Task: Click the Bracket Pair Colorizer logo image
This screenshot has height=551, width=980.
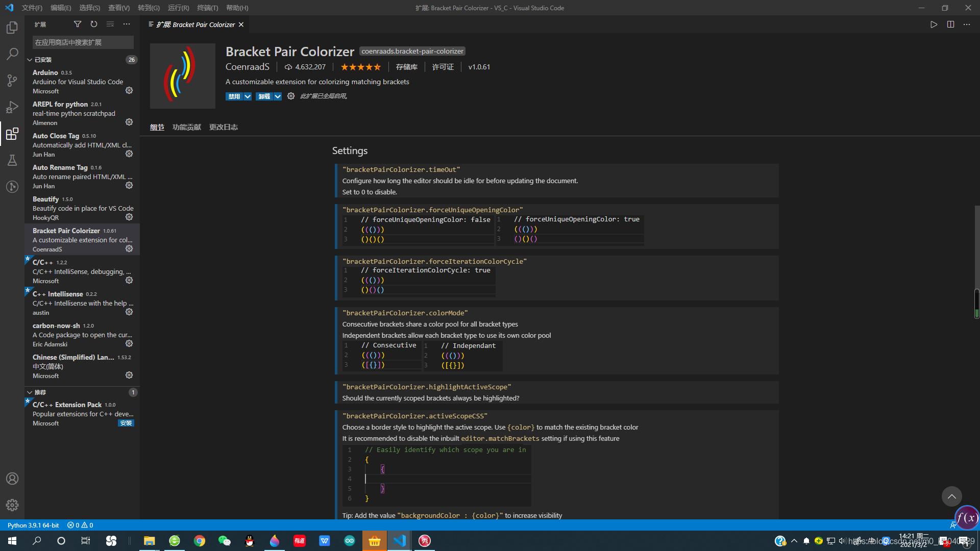Action: [x=183, y=76]
